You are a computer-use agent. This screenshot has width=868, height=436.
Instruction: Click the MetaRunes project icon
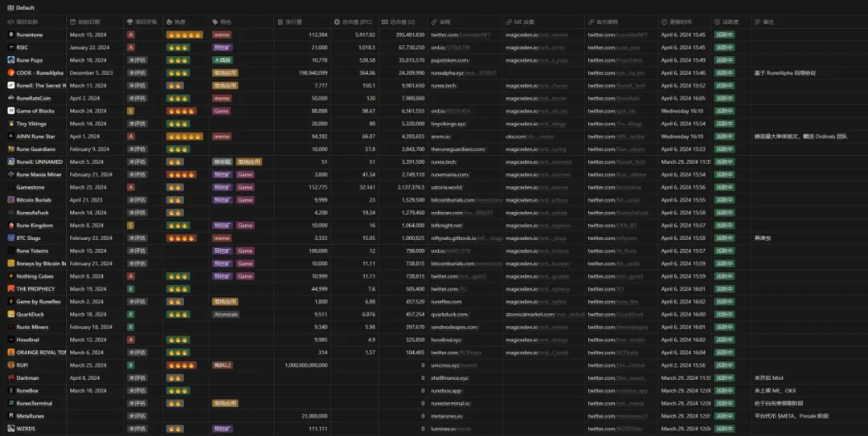point(11,417)
